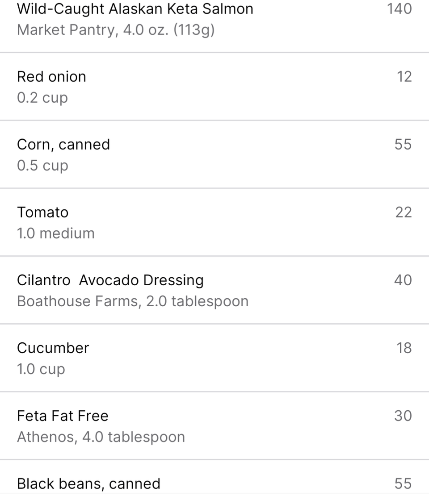Tap the 0.2 cup serving under Red onion
Screen dimensions: 429x504
[42, 98]
